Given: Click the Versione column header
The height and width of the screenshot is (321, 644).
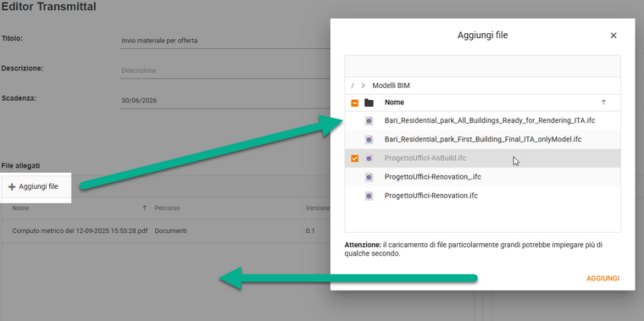Looking at the screenshot, I should pos(318,208).
